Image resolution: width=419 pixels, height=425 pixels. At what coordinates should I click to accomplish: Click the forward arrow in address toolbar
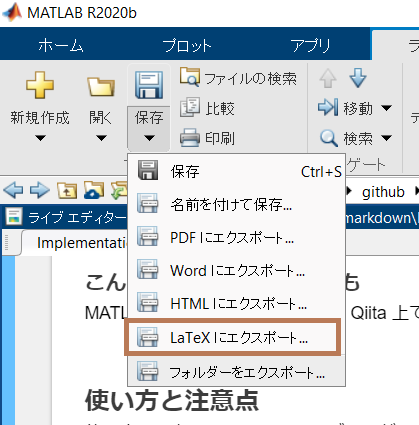pyautogui.click(x=40, y=191)
